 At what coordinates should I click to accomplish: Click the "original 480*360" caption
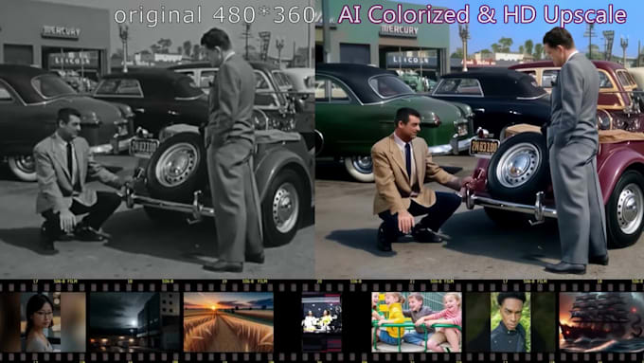pyautogui.click(x=214, y=15)
